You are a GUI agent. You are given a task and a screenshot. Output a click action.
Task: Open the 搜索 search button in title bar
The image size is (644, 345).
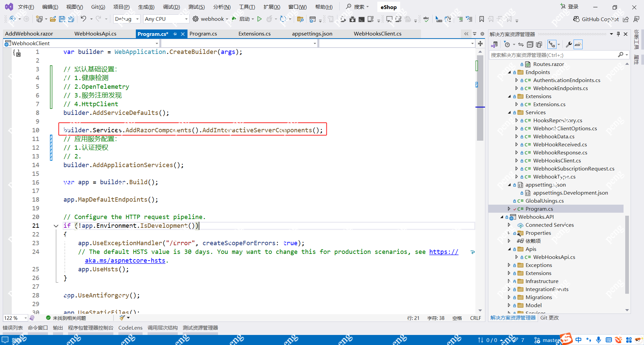(x=358, y=7)
